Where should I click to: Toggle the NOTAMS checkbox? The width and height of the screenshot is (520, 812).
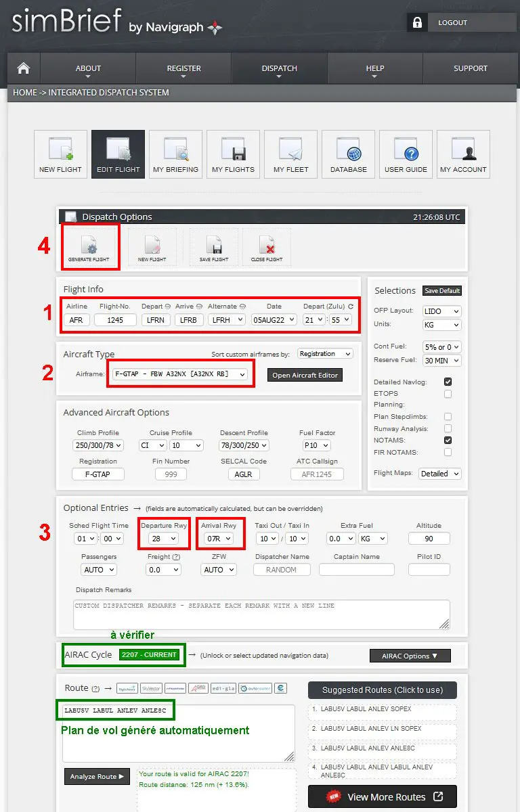click(x=448, y=441)
